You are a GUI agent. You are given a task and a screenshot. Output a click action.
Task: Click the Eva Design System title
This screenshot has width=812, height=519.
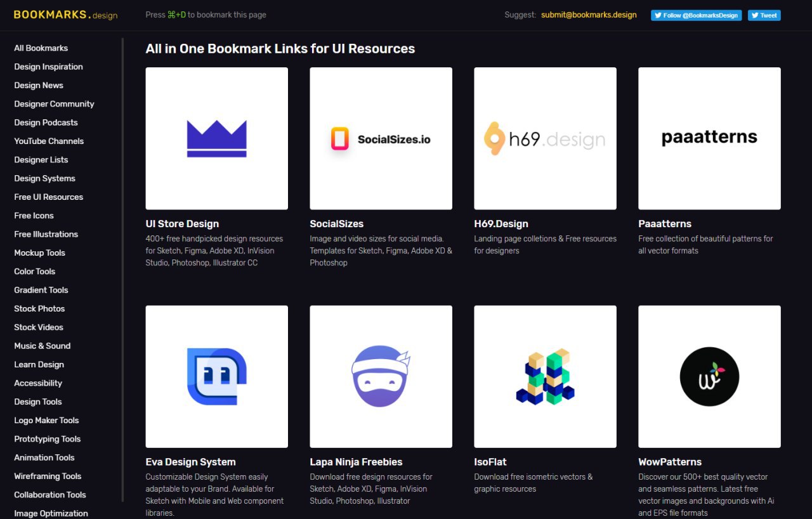190,462
